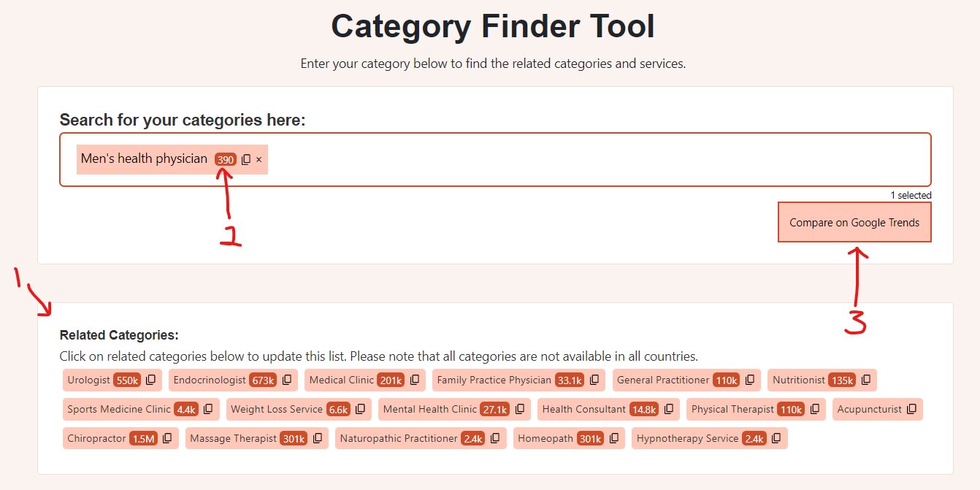Add Sports Medicine Clinic to the list

click(119, 409)
